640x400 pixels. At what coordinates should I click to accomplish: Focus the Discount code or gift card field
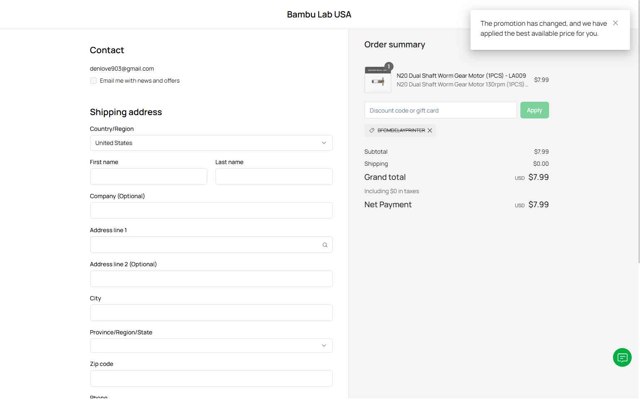(440, 110)
